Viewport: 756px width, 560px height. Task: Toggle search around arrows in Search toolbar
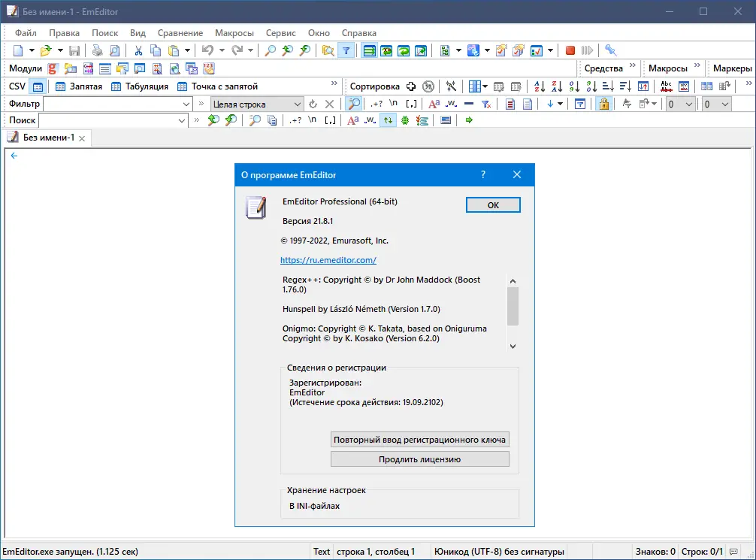388,120
